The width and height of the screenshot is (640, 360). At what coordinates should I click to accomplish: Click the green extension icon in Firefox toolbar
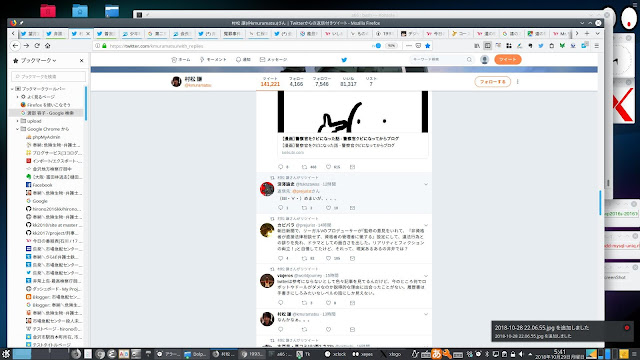[562, 46]
